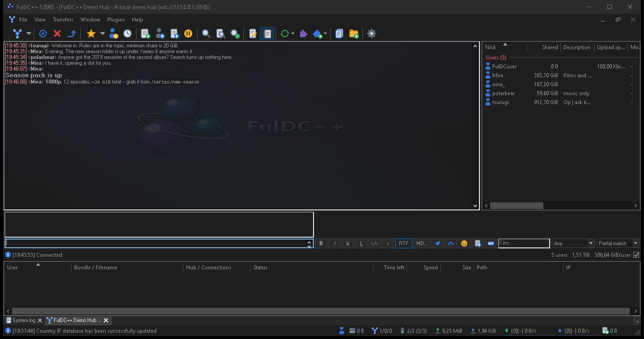Toggle the RTF mode button

(404, 243)
